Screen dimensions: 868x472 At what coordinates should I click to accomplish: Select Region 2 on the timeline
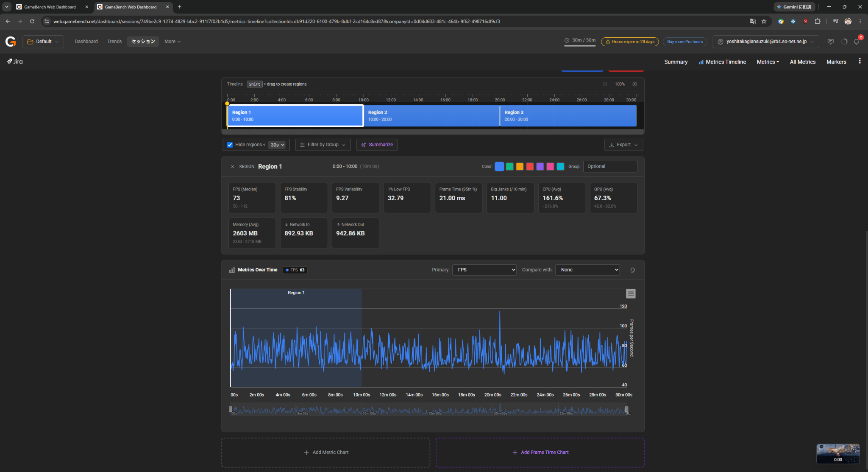[x=432, y=116]
